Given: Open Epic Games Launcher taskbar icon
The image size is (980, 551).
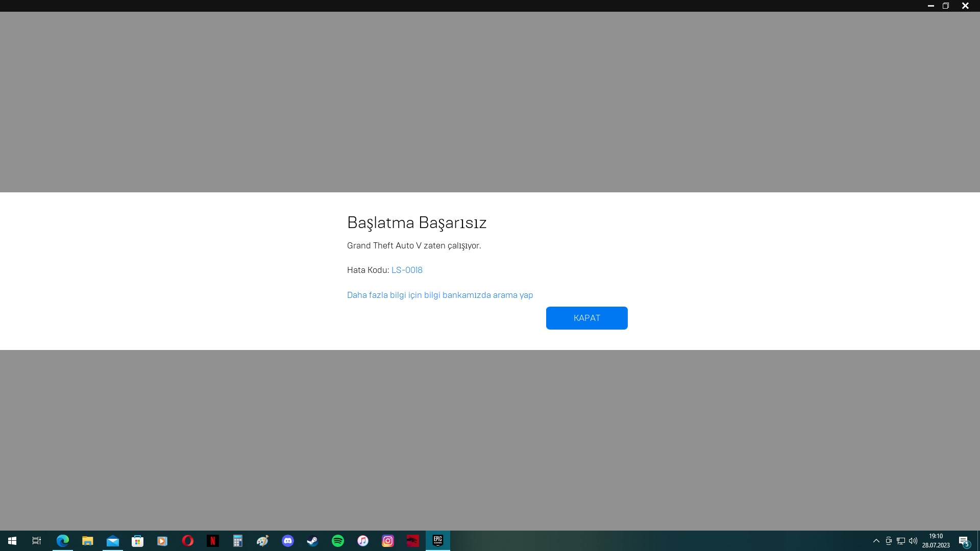Looking at the screenshot, I should pos(437,541).
